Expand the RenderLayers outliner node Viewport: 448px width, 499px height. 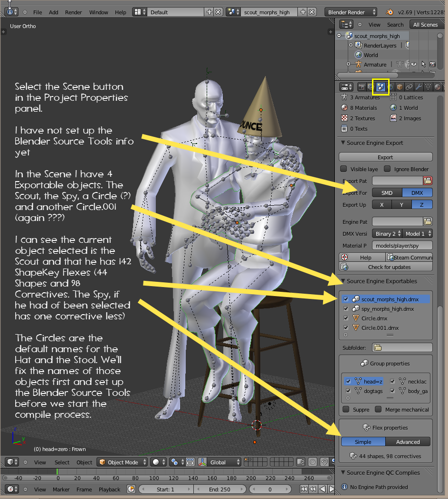click(x=351, y=45)
